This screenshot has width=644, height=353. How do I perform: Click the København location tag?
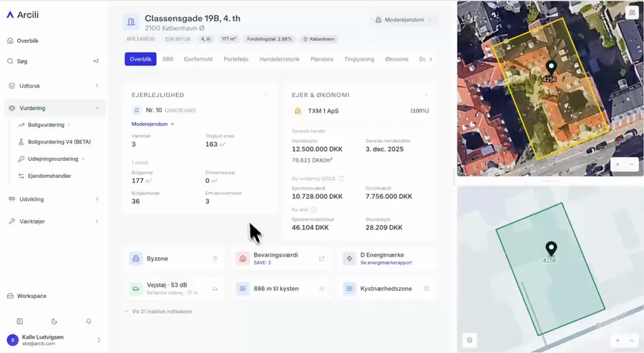click(x=318, y=39)
